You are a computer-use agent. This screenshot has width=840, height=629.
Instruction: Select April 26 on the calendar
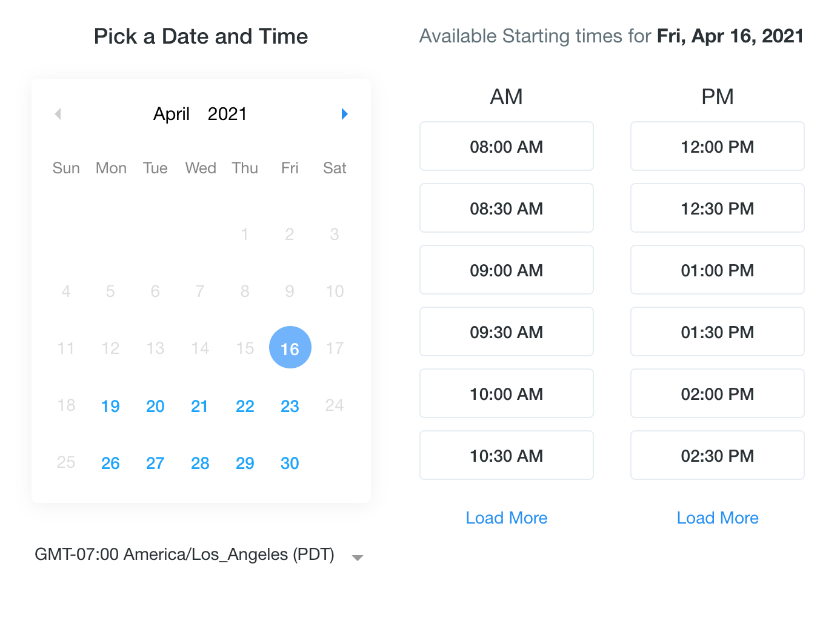click(x=110, y=463)
